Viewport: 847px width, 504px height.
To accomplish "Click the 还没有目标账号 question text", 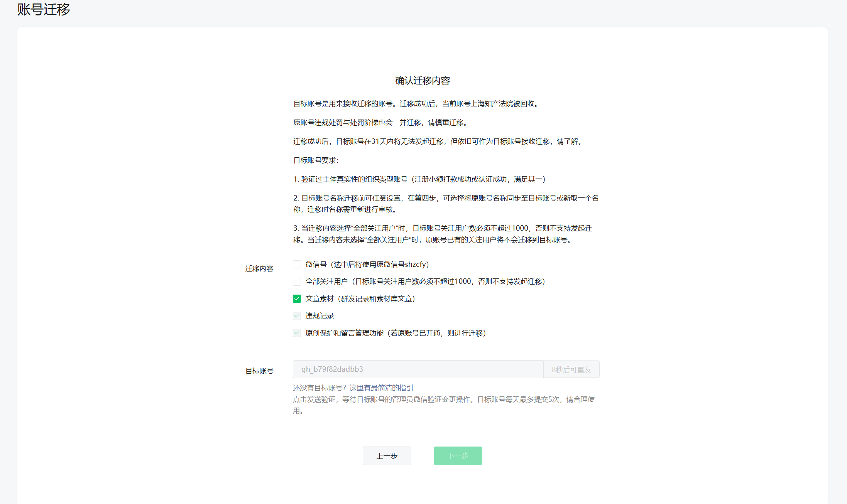I will (320, 388).
